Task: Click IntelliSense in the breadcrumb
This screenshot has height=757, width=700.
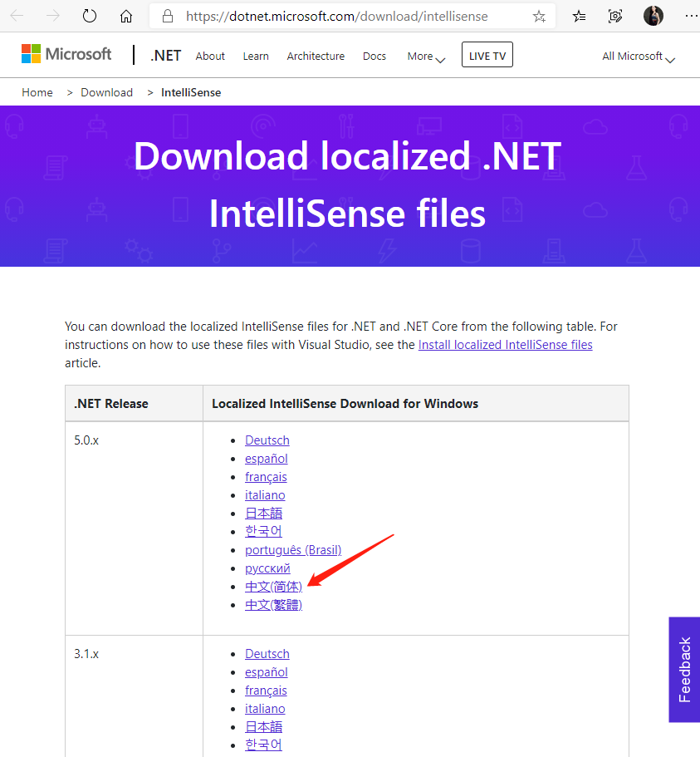Action: click(191, 92)
